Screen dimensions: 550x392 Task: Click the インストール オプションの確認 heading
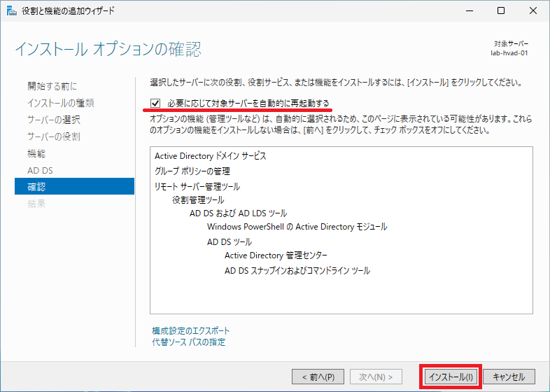(x=108, y=49)
